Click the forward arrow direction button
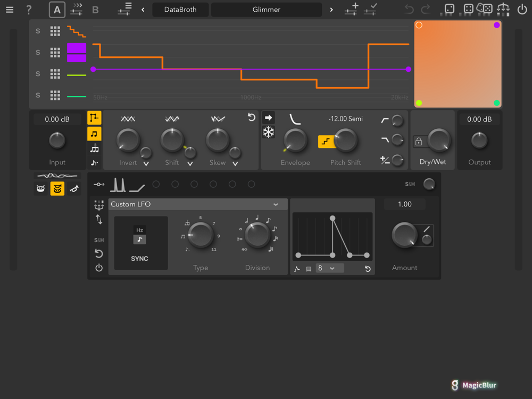Viewport: 532px width, 399px height. click(x=268, y=118)
